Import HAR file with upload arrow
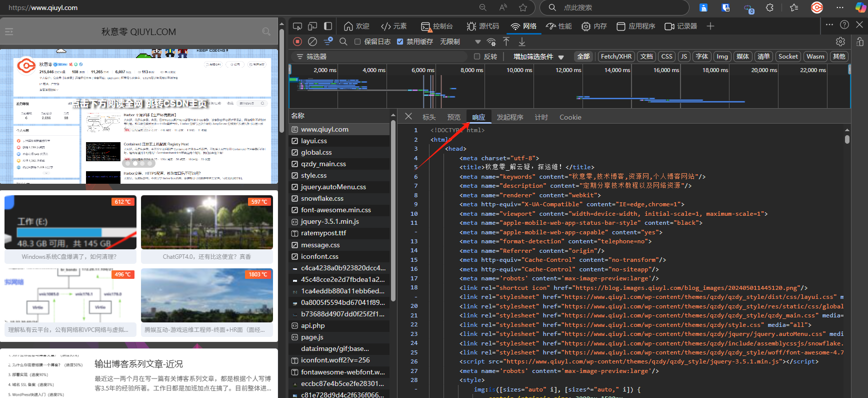868x398 pixels. pyautogui.click(x=506, y=42)
